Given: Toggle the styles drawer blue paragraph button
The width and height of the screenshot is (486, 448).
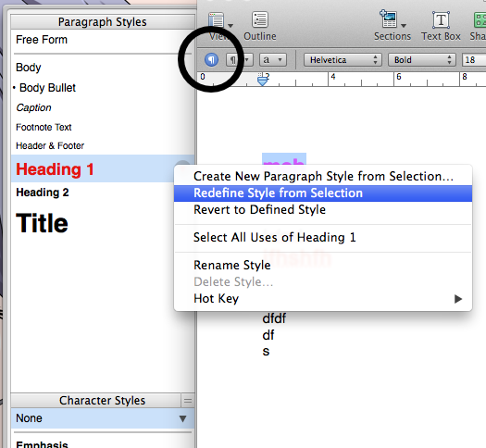Looking at the screenshot, I should pos(211,59).
